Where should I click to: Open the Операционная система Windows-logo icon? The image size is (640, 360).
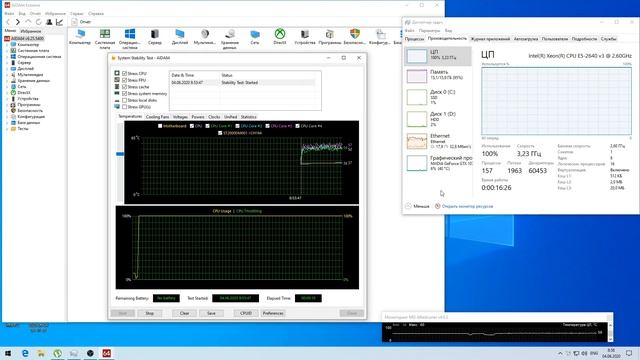pos(130,34)
